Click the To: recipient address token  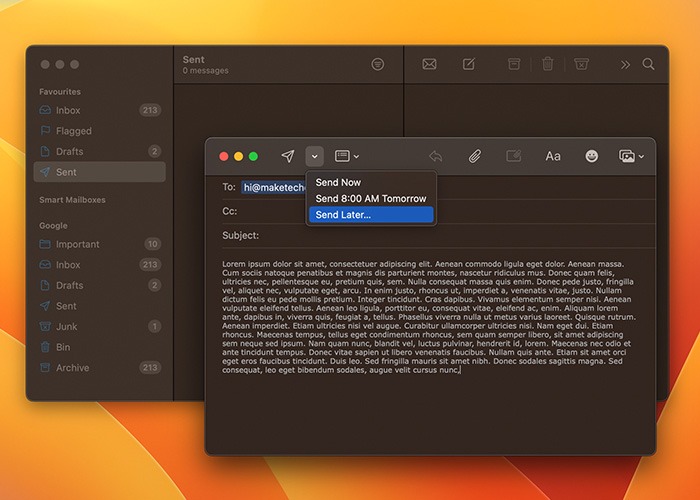(x=274, y=188)
